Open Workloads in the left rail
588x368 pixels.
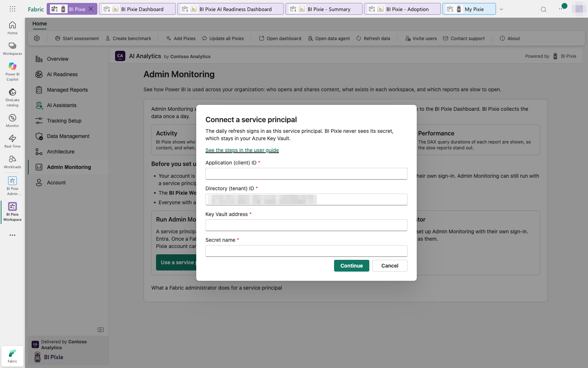click(x=12, y=162)
